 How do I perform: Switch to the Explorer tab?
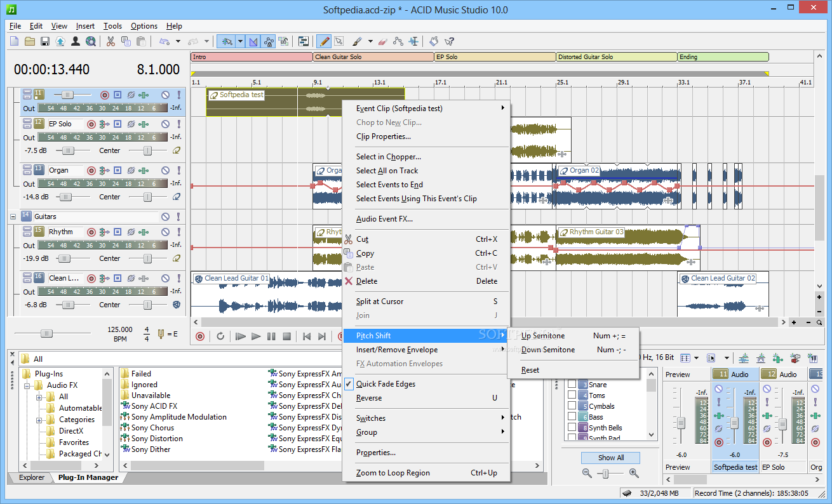32,477
